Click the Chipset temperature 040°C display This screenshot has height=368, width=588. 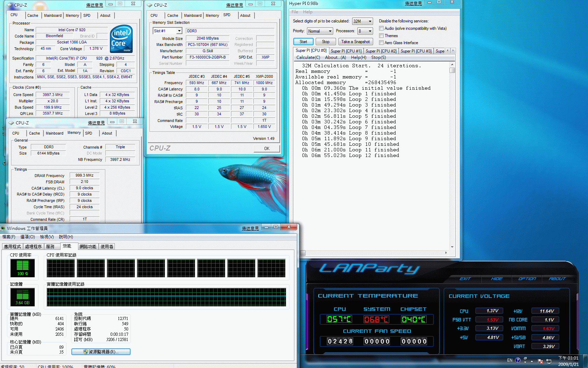pyautogui.click(x=414, y=319)
